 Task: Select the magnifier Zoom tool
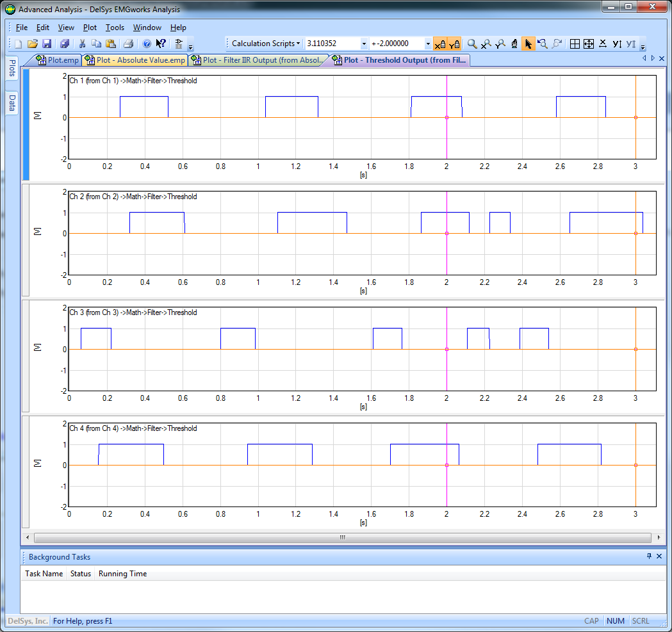472,44
